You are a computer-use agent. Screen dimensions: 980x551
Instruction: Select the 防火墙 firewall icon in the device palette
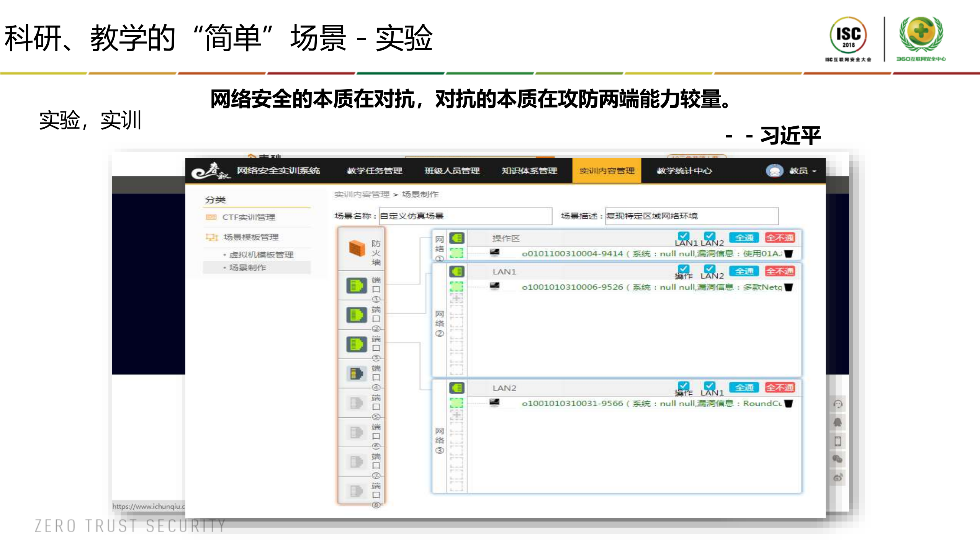356,248
